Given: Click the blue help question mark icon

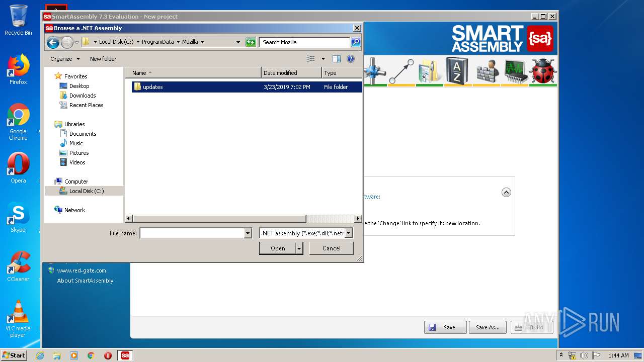Looking at the screenshot, I should (x=351, y=59).
